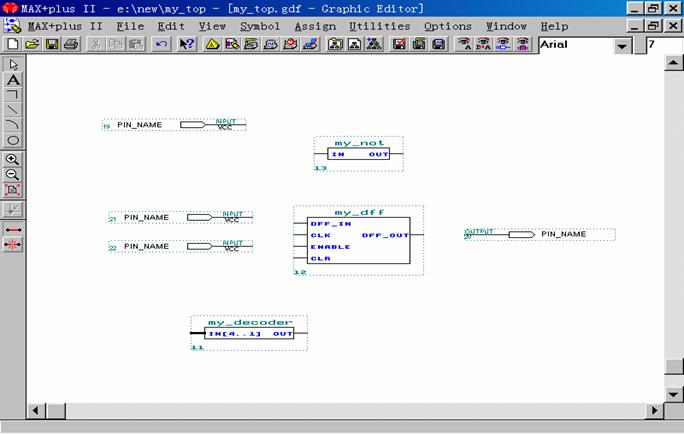The height and width of the screenshot is (434, 684).
Task: Click PIN_NAME of the OUTPUT pin
Action: coord(564,234)
